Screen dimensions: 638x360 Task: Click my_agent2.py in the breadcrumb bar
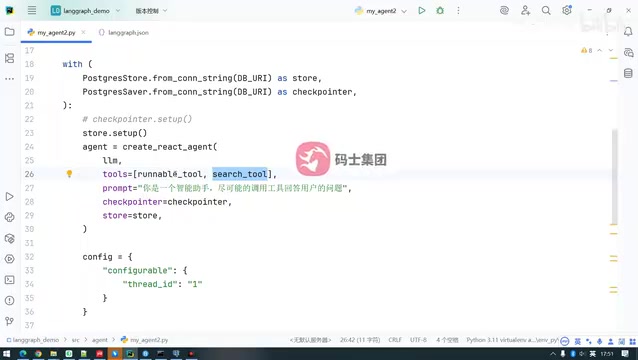pos(145,340)
